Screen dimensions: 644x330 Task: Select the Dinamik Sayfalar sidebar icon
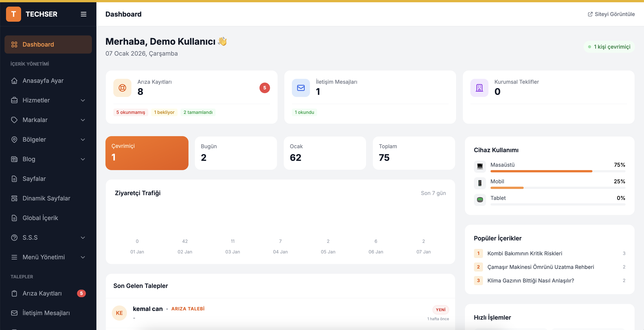14,198
